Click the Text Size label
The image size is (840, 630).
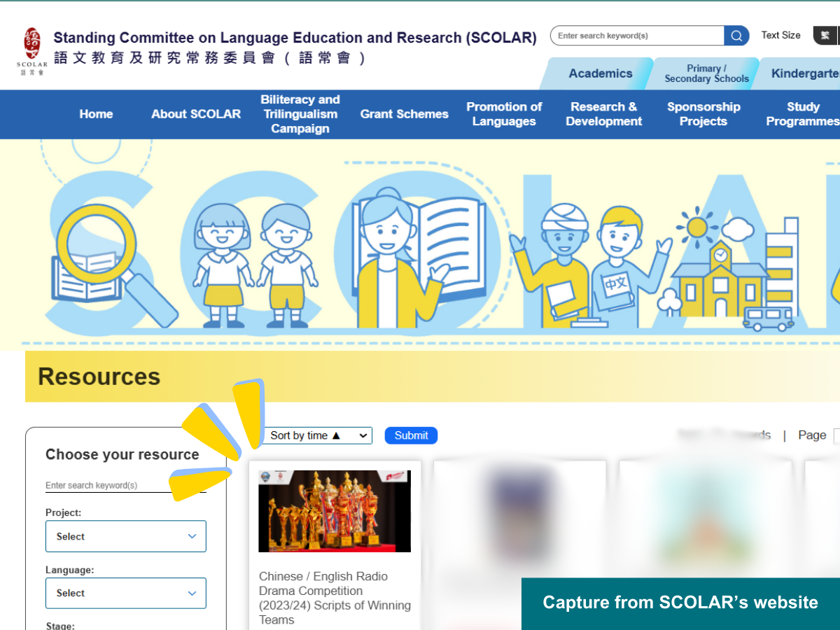tap(781, 35)
